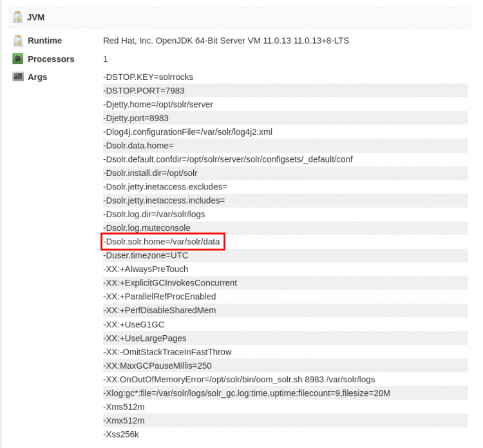Viewport: 483px width, 448px height.
Task: Select the -Dlog4j.configurationFile argument line
Action: tap(187, 132)
